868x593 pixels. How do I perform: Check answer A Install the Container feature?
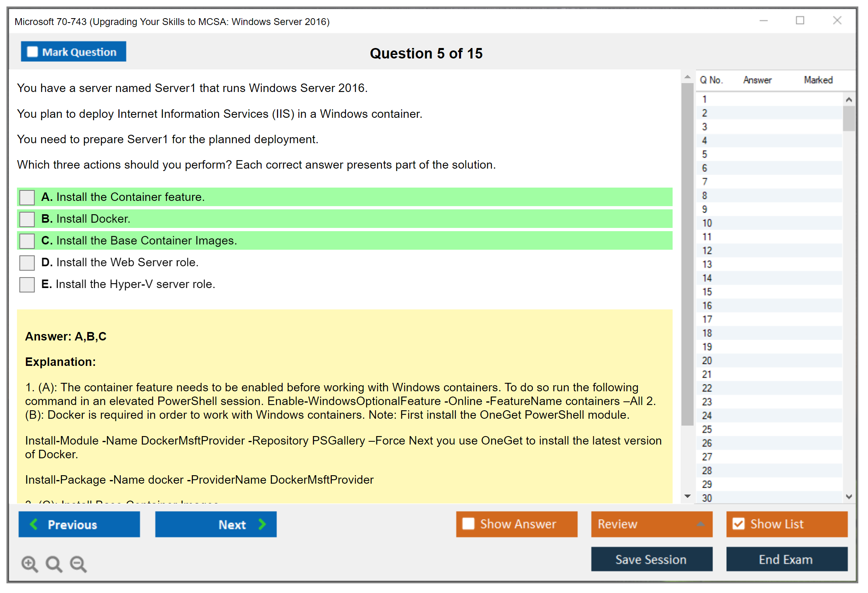(27, 198)
